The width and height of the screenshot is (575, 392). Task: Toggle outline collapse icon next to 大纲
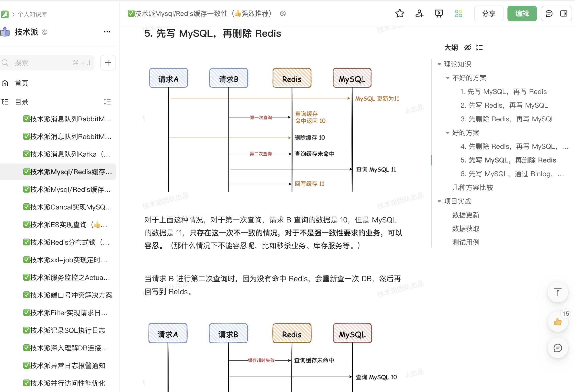tap(480, 47)
